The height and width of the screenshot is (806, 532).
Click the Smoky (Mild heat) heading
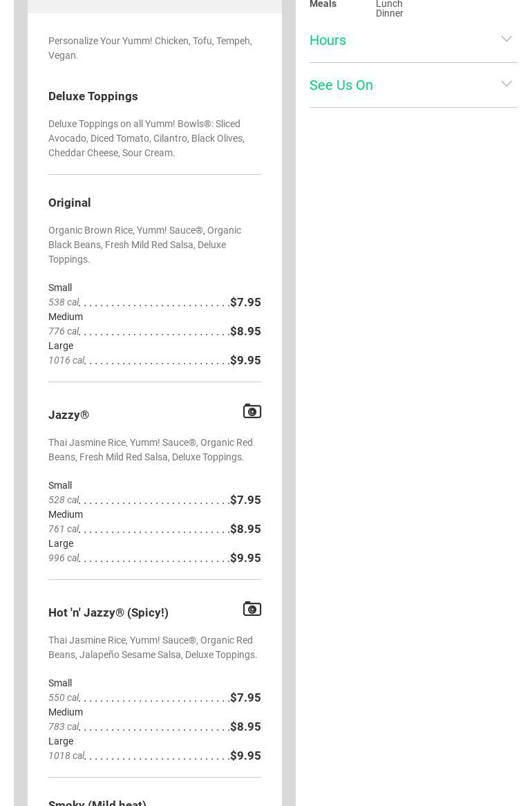(97, 802)
